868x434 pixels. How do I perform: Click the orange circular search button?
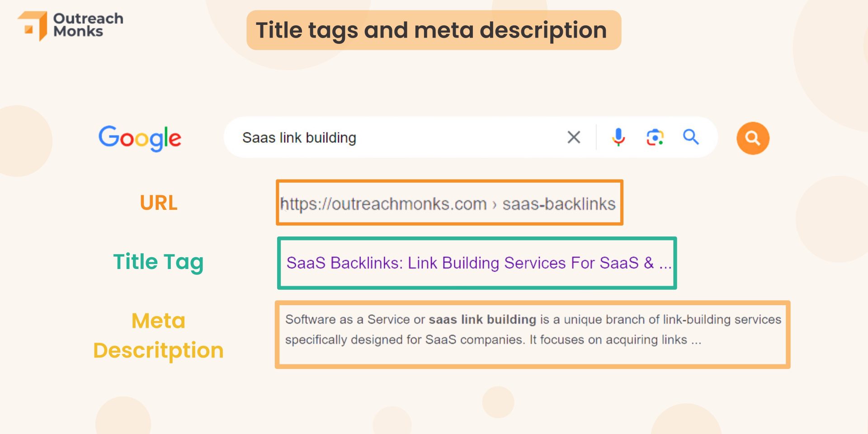753,138
